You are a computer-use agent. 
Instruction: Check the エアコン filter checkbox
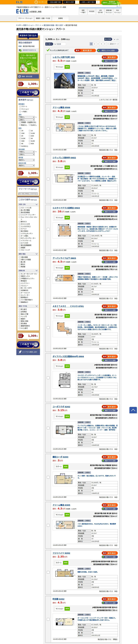[x=20, y=229]
